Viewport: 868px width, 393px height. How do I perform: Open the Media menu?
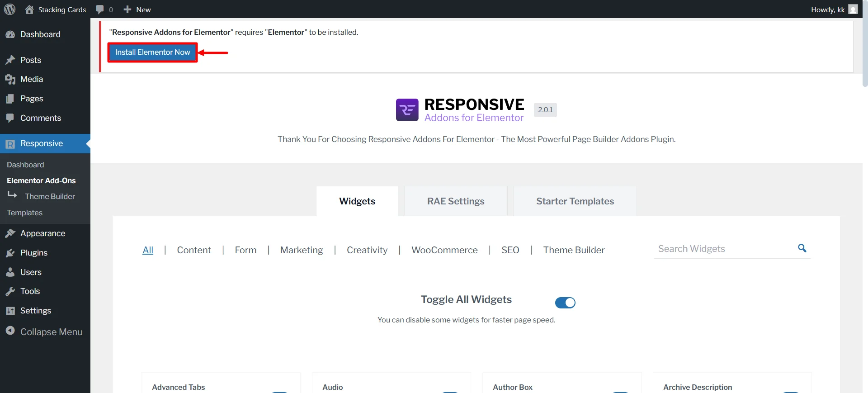[45, 79]
